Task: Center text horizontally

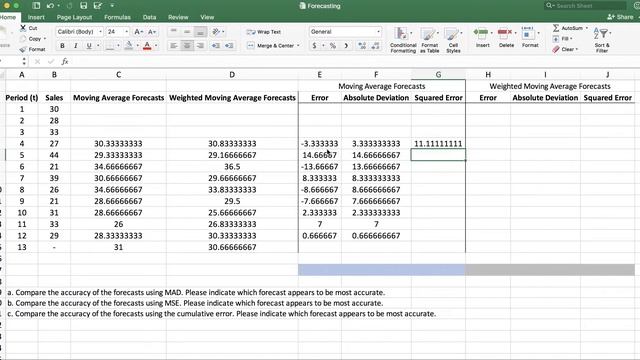Action: [187, 46]
